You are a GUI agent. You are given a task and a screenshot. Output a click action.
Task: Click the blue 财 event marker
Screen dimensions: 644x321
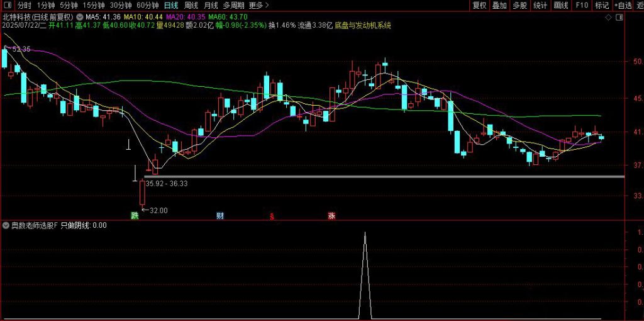coord(219,216)
